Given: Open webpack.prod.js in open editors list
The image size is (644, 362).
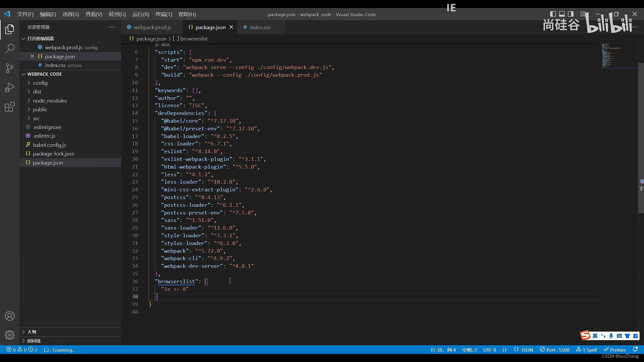Looking at the screenshot, I should click(x=70, y=48).
